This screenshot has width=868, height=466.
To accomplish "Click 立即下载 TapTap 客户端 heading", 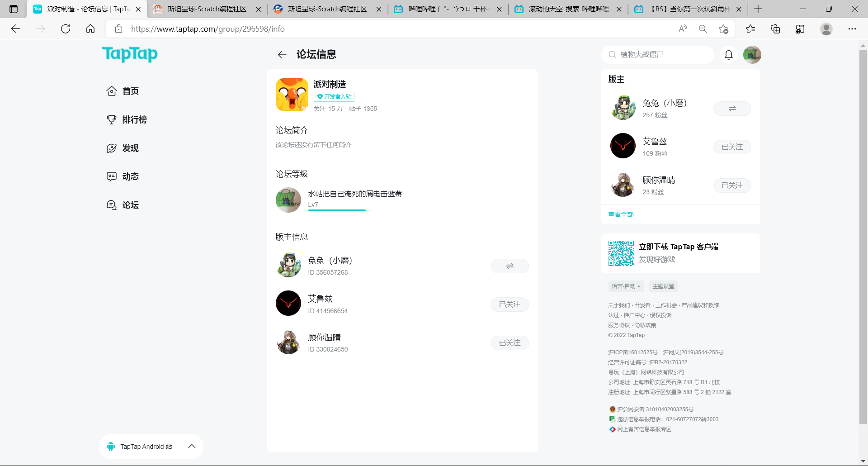I will click(x=679, y=247).
